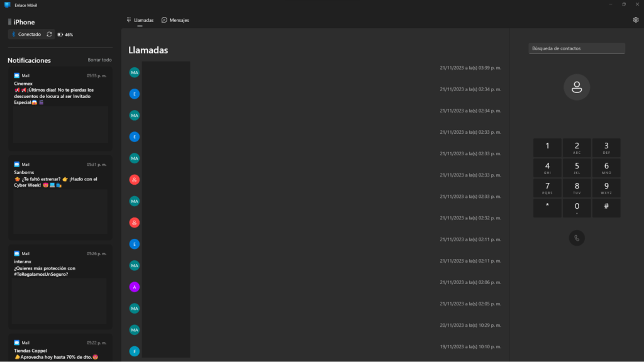
Task: Click the contact avatar icon above the dial pad
Action: (x=577, y=87)
